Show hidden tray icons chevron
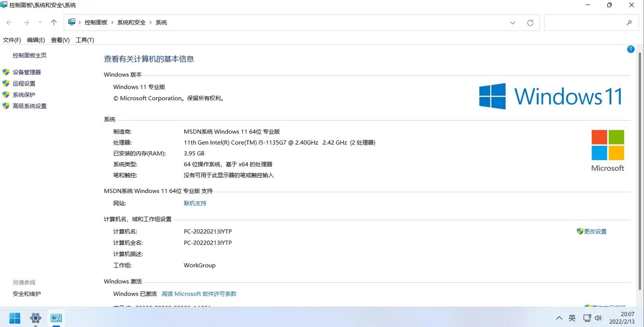 (559, 318)
